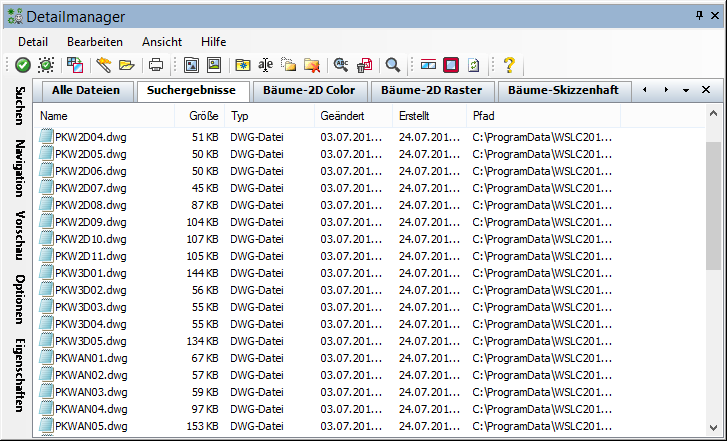The image size is (727, 441).
Task: Open the Ansicht menu
Action: coord(162,42)
